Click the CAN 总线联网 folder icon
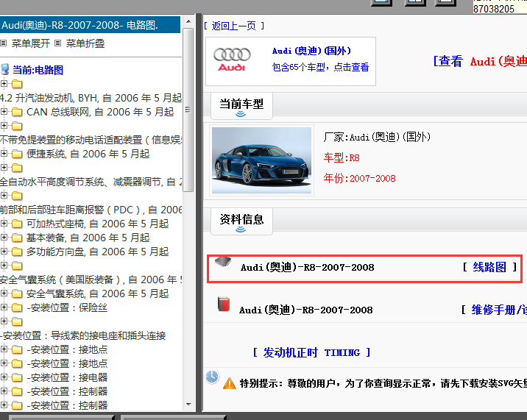 [x=17, y=112]
